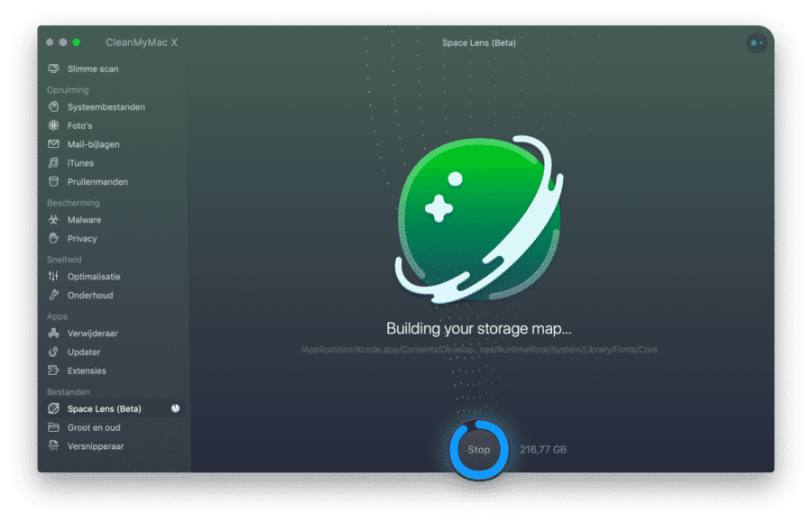Image resolution: width=812 pixels, height=522 pixels.
Task: Click the Space Lens planet icon in sidebar
Action: (53, 408)
